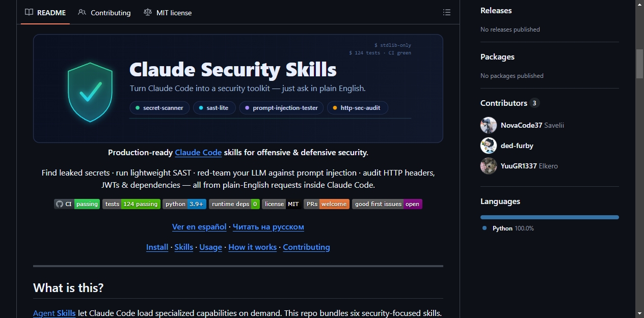Click the Claude Security Skills banner title
This screenshot has height=318, width=644.
[x=233, y=69]
